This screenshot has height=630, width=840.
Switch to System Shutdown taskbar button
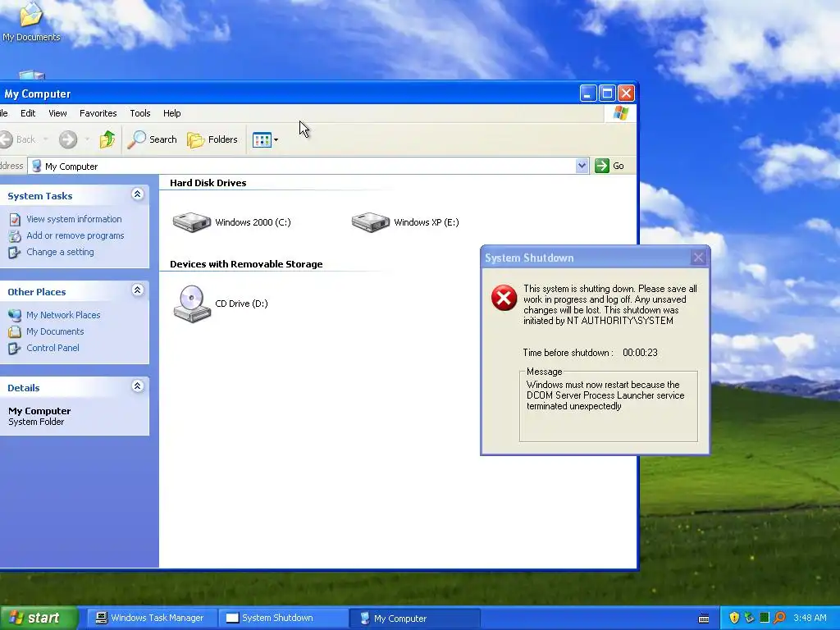[283, 619]
